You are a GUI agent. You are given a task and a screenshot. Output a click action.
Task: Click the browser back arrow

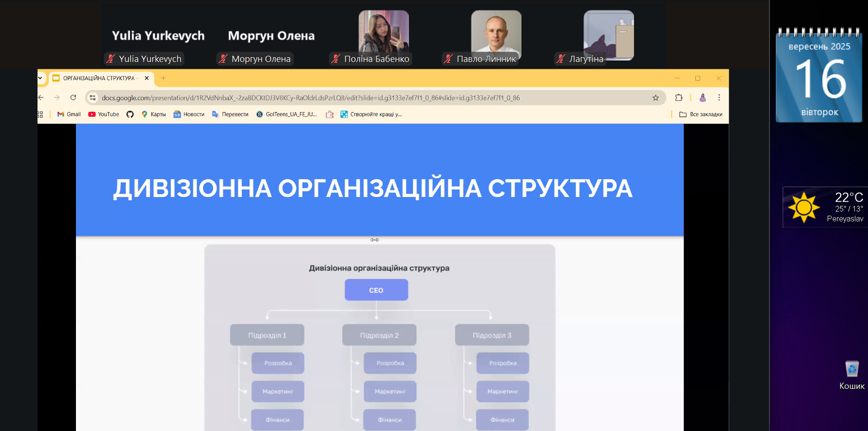(x=41, y=98)
